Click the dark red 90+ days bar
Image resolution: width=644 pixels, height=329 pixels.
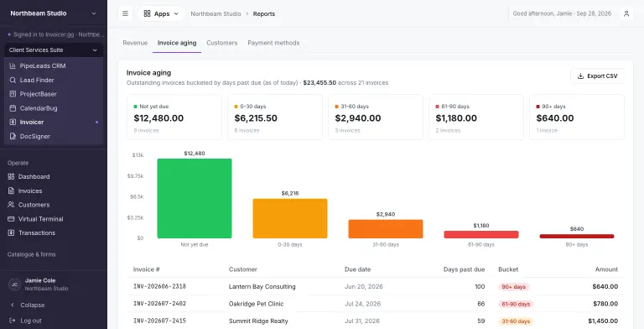tap(577, 236)
